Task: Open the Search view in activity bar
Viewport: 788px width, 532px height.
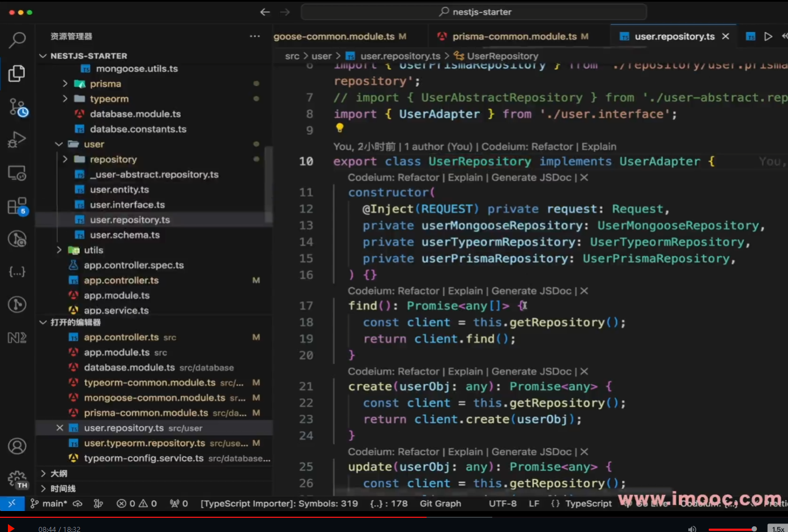Action: 17,40
